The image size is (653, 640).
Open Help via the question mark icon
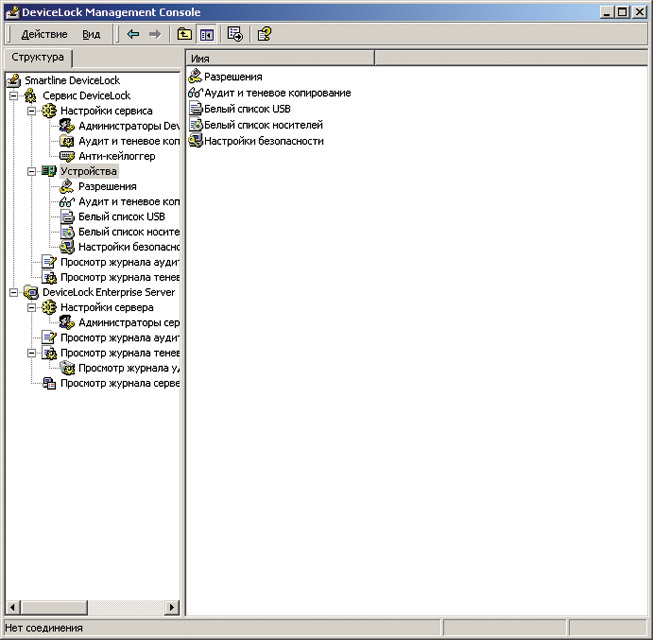tap(264, 34)
